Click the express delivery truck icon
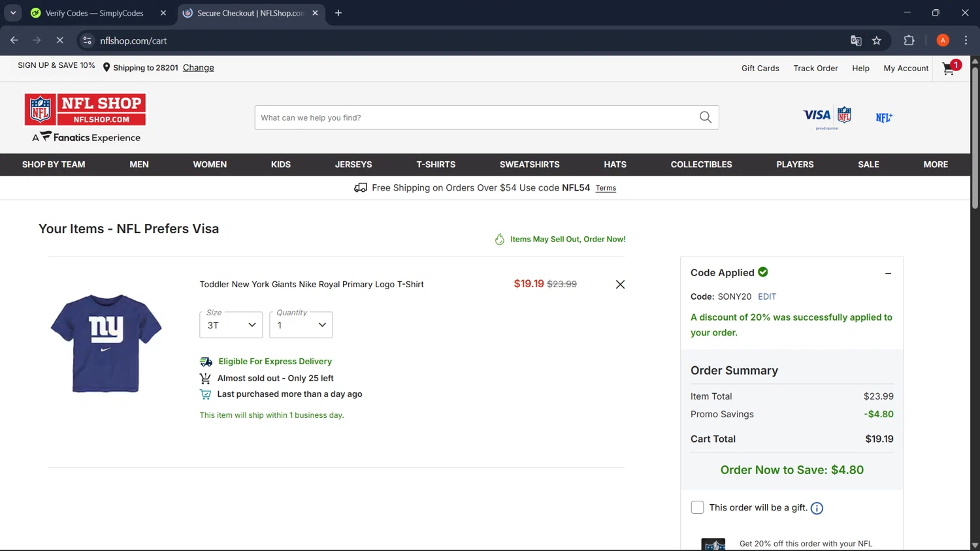The image size is (980, 551). pos(206,362)
